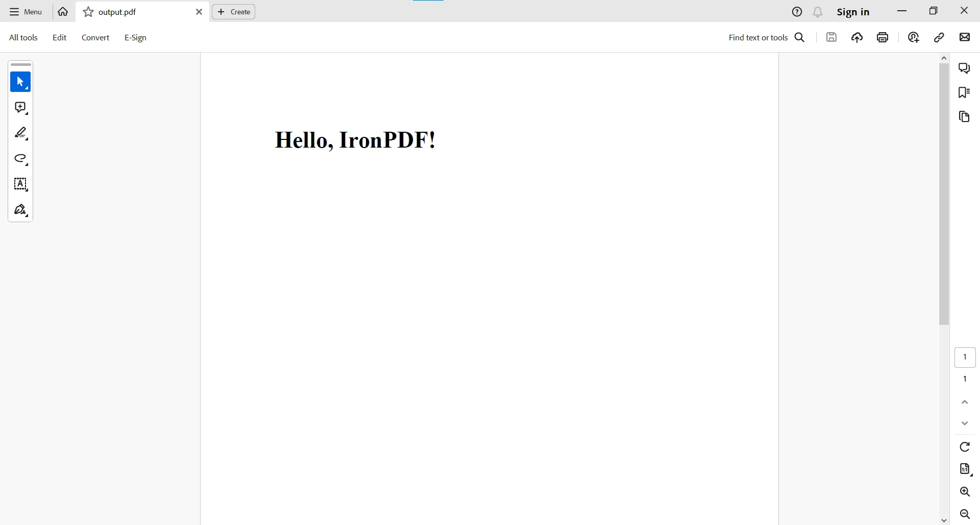The width and height of the screenshot is (980, 525).
Task: Zoom in with the magnifier plus
Action: pyautogui.click(x=965, y=492)
